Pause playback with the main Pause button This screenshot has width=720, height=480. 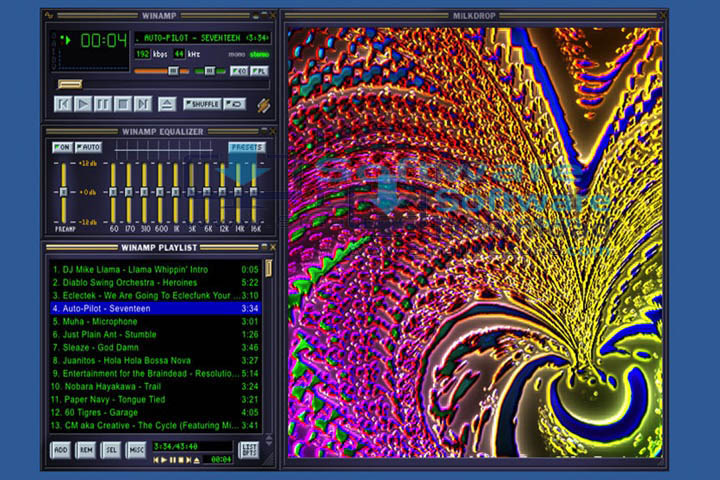103,104
